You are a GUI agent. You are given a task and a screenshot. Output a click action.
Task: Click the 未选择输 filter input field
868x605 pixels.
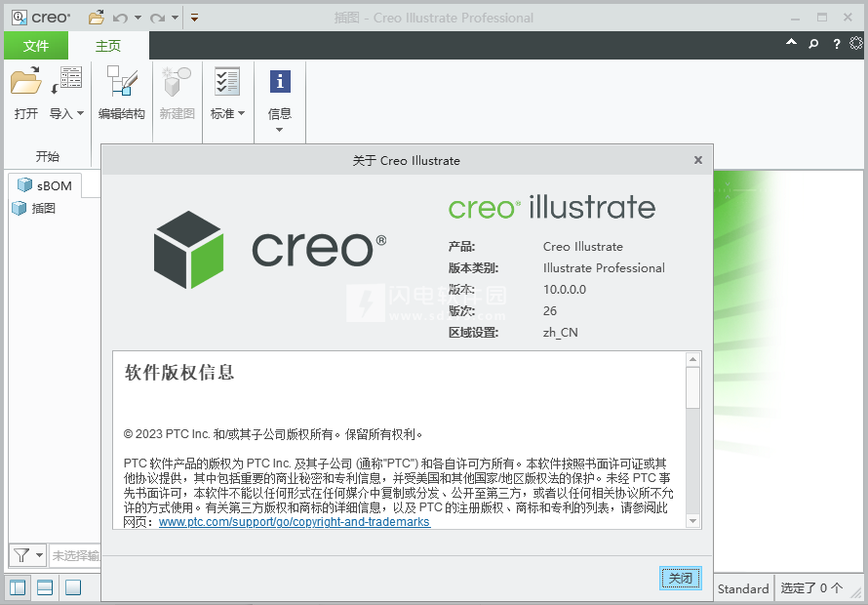(x=75, y=555)
